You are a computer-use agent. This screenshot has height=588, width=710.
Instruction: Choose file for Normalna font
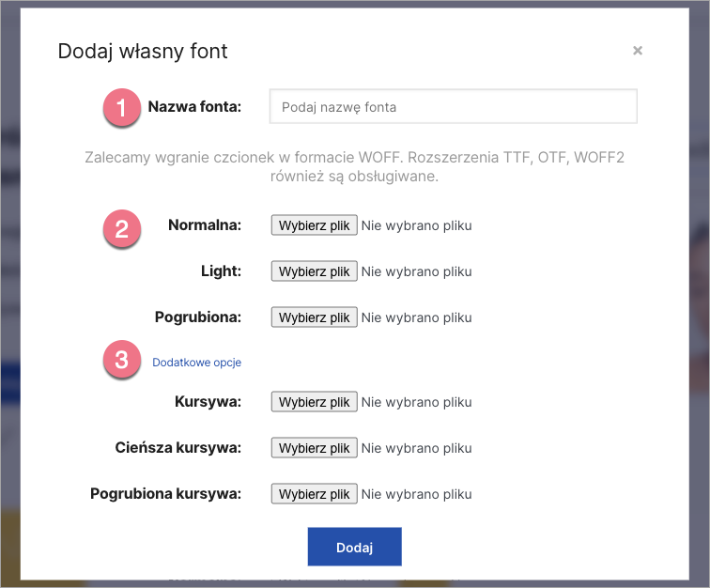tap(314, 225)
